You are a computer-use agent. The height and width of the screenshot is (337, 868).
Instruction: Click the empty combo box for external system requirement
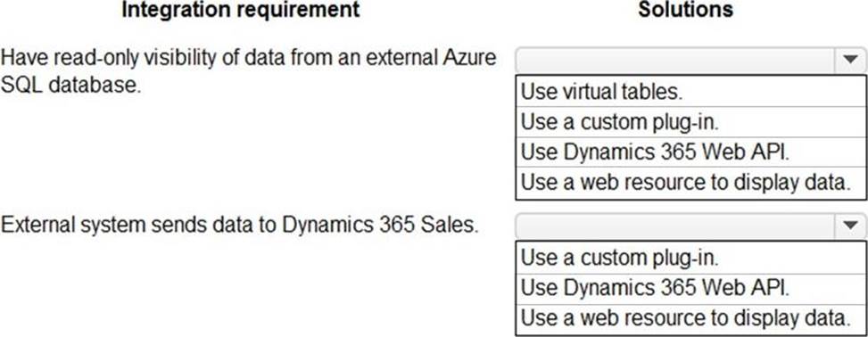675,226
